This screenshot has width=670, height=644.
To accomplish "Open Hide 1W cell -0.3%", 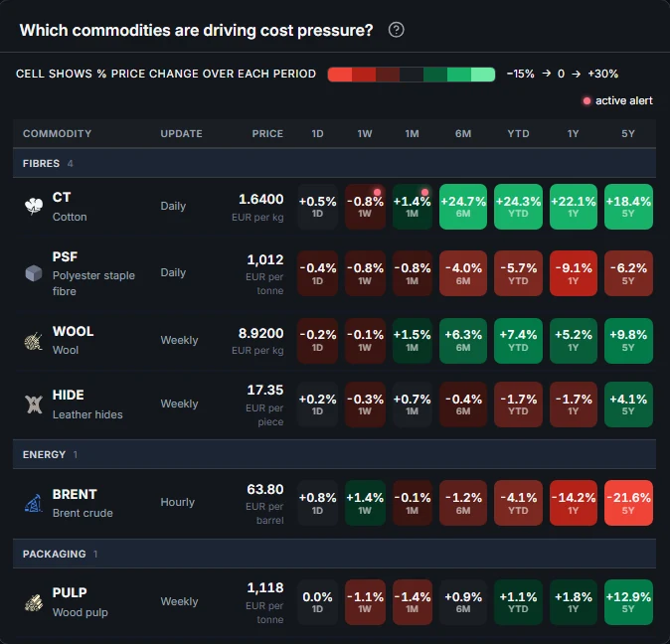I will 365,404.
